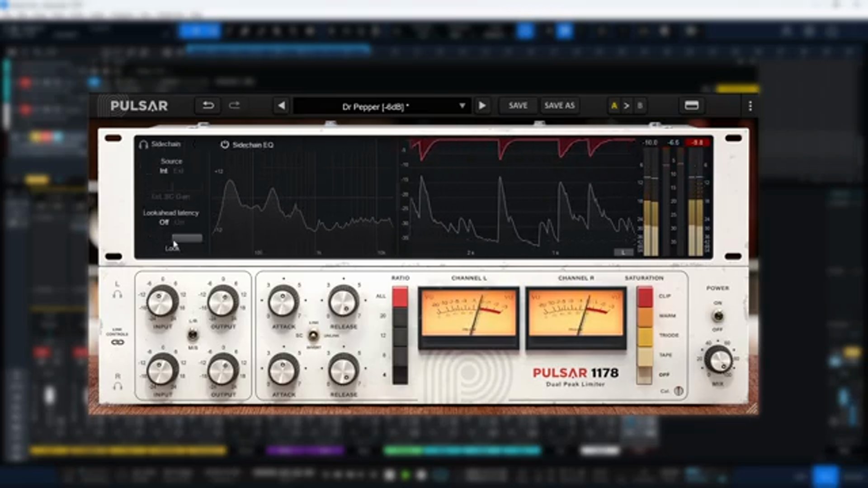
Task: Solo channel R with headphone icon
Action: [x=118, y=386]
